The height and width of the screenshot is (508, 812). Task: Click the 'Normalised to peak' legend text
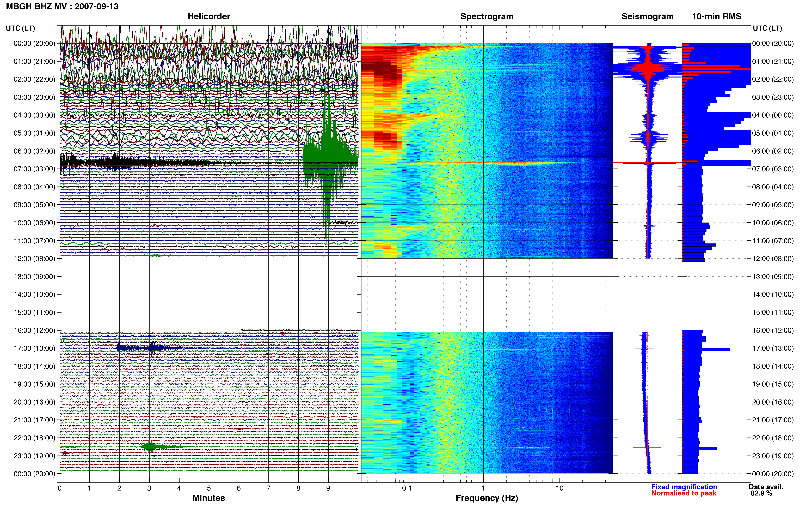coord(684,493)
